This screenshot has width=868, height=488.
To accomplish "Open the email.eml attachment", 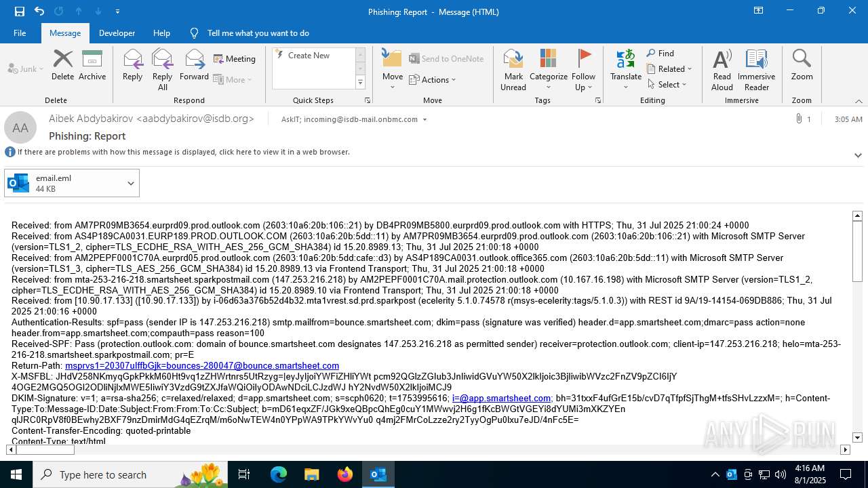I will 64,183.
